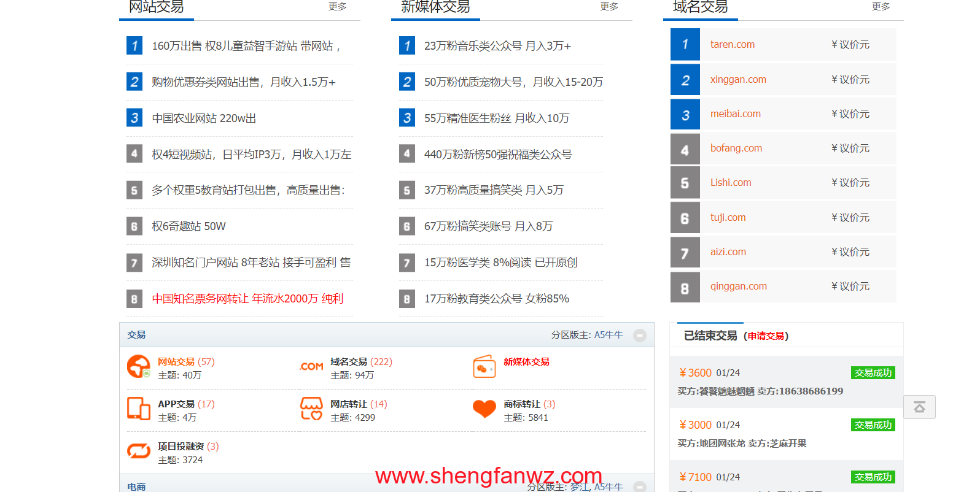Open listing 55万精准医生粉丝
The width and height of the screenshot is (980, 492).
coord(497,118)
